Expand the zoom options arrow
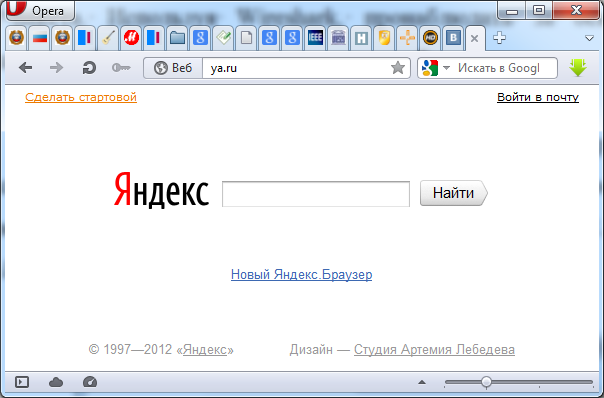Viewport: 604px width, 398px height. pos(422,382)
